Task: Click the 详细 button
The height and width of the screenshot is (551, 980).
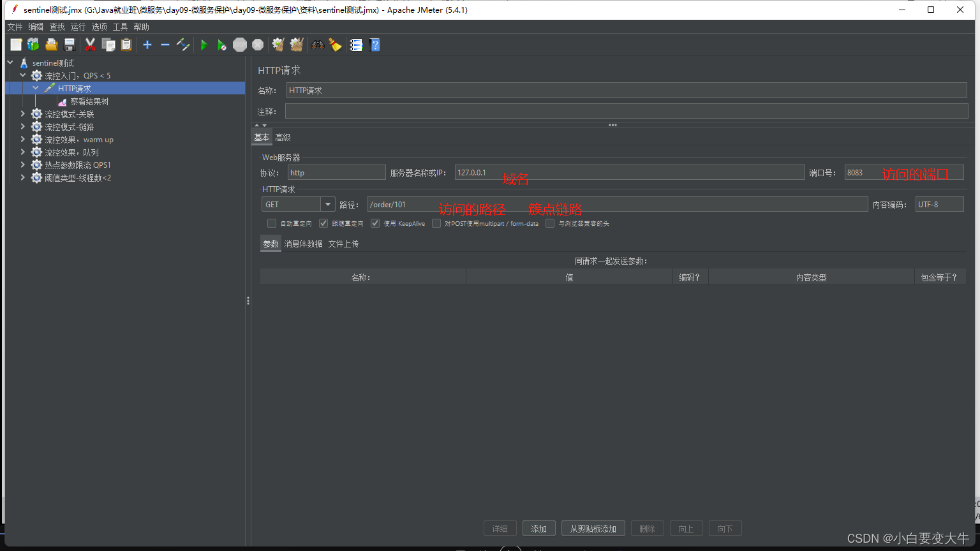Action: [x=500, y=529]
